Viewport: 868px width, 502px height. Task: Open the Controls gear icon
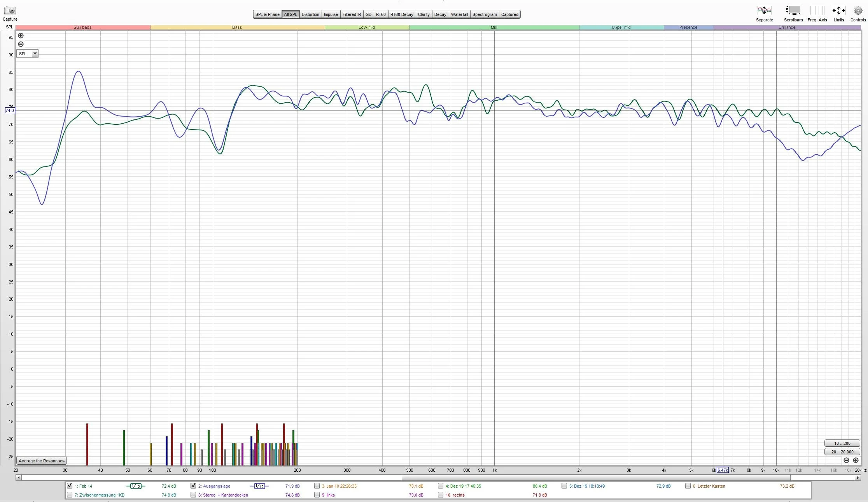(x=858, y=10)
